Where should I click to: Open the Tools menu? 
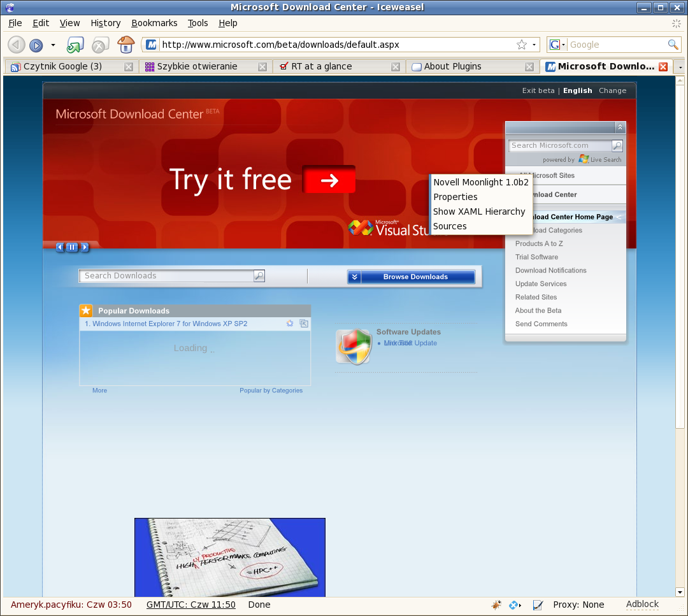[197, 23]
